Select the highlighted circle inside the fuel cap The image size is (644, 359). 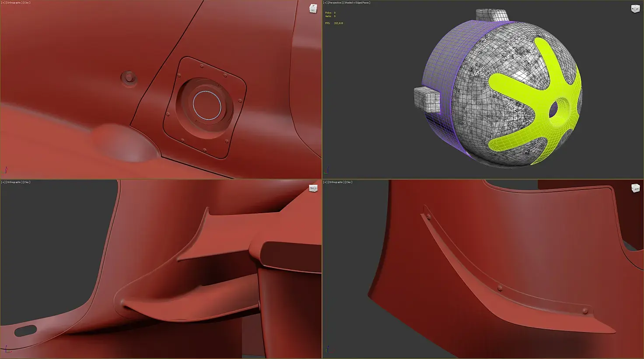[207, 105]
